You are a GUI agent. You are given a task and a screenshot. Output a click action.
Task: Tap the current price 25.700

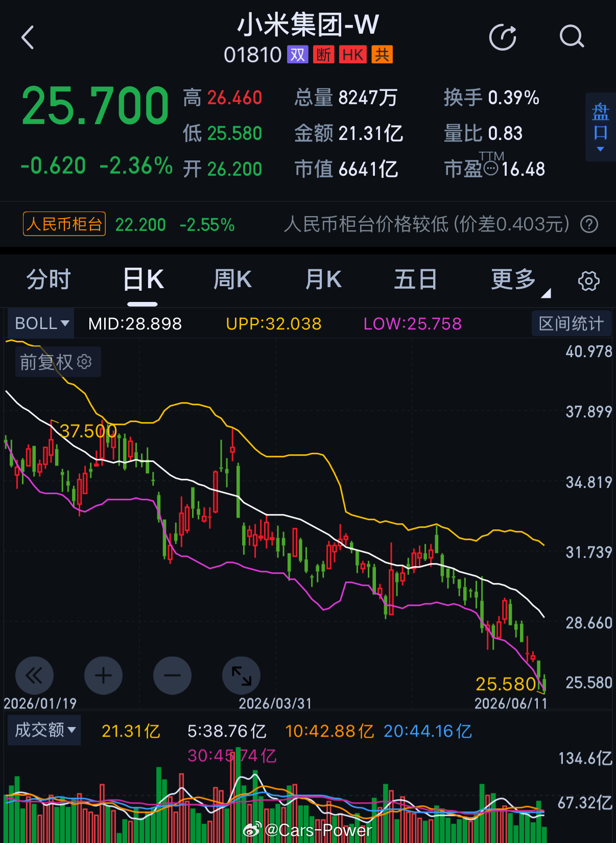tap(95, 106)
